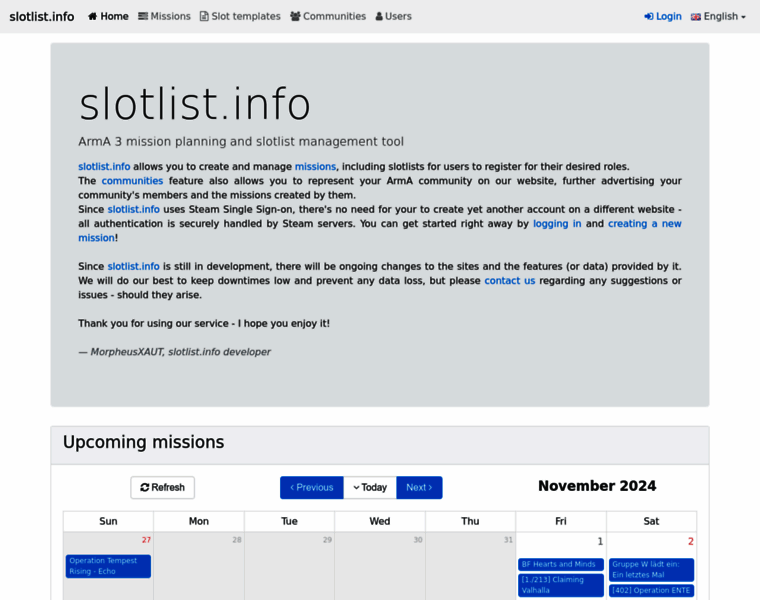Click day 27 in the Sunday cell
Screen dimensions: 760x600
[146, 540]
